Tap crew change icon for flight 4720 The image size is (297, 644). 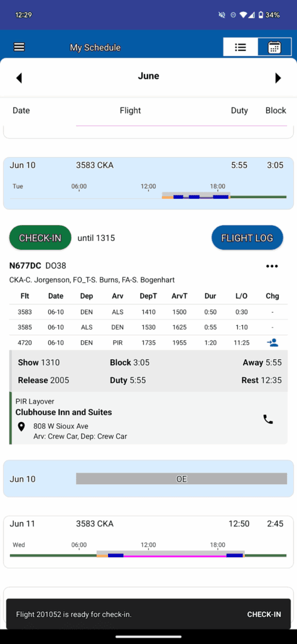pos(273,343)
